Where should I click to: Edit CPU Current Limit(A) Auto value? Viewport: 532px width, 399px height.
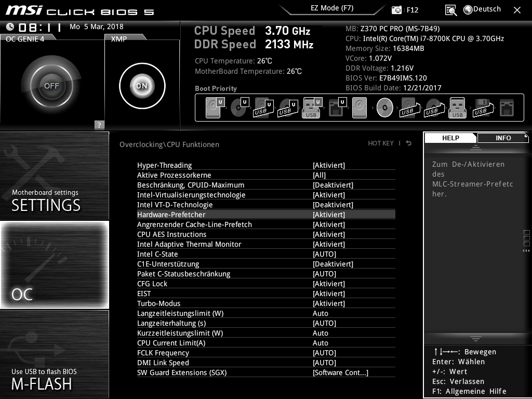pyautogui.click(x=320, y=343)
